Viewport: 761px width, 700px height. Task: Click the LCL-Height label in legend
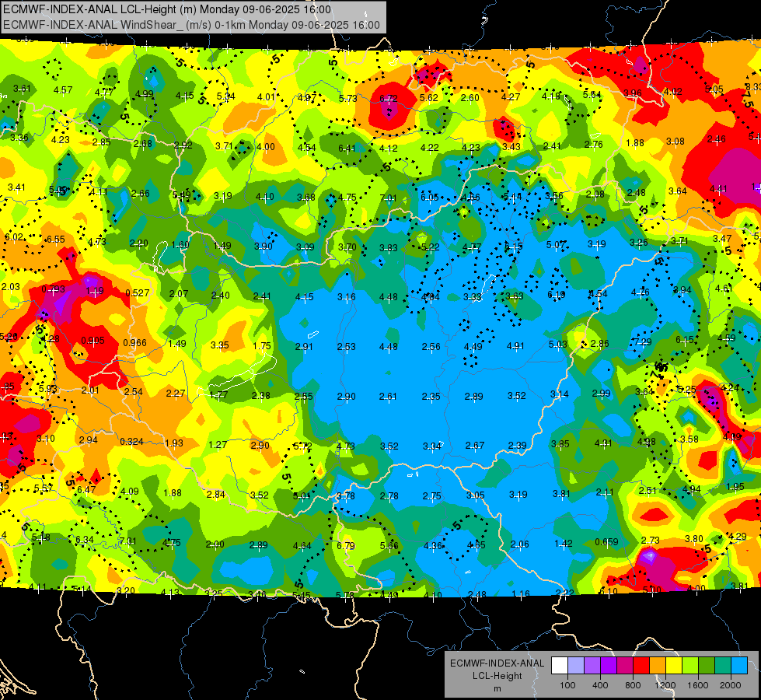497,676
